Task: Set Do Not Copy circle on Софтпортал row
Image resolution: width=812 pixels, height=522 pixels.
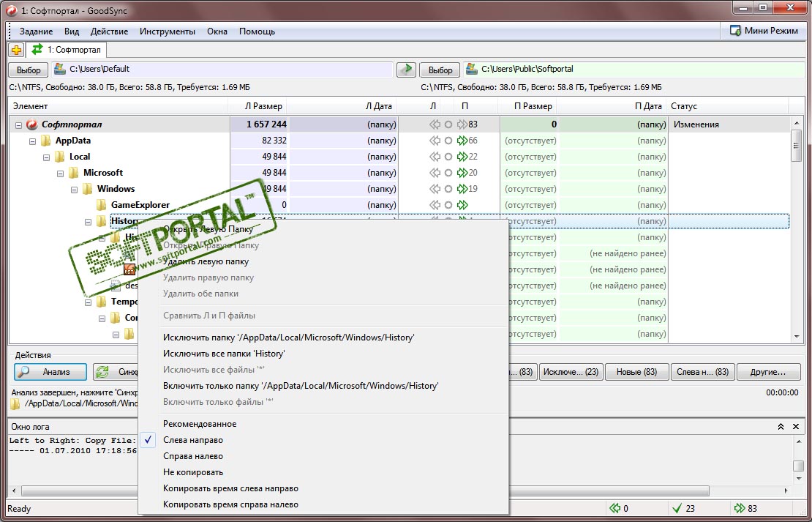Action: click(x=448, y=124)
